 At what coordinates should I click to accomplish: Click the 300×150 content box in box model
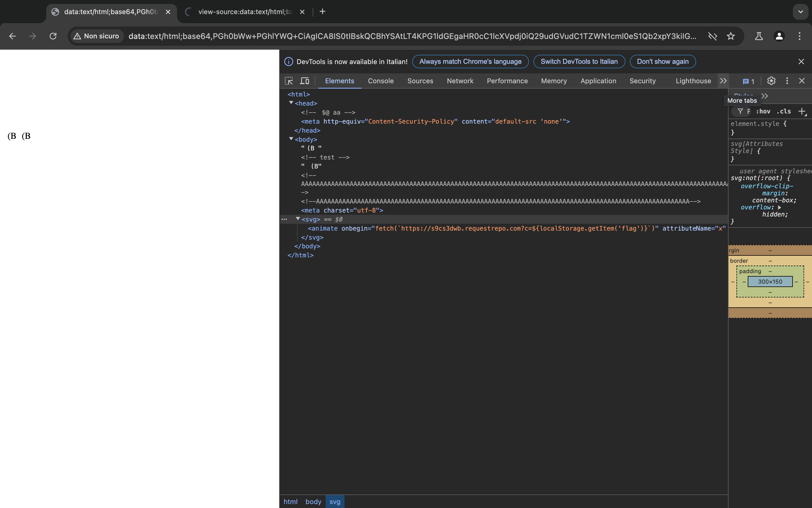pyautogui.click(x=770, y=282)
